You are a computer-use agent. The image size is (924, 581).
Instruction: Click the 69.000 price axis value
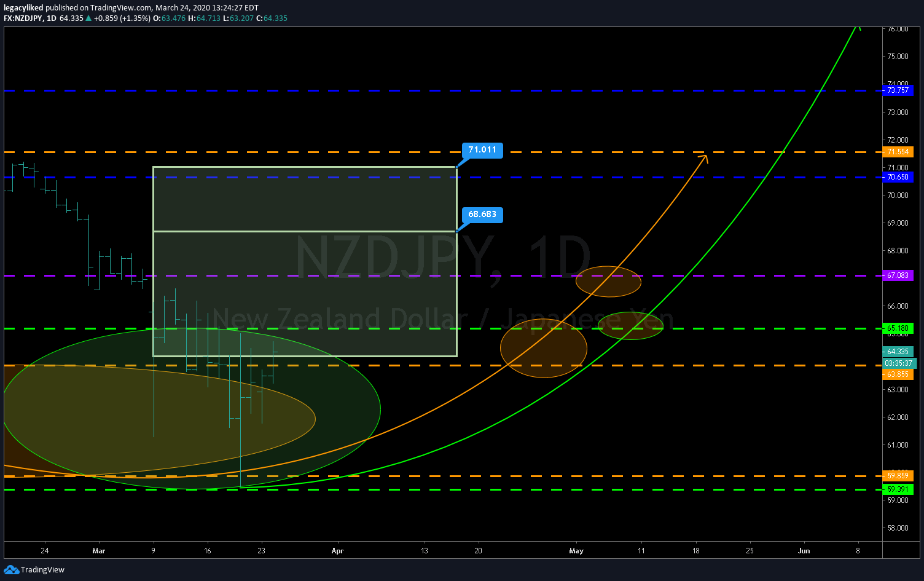898,223
